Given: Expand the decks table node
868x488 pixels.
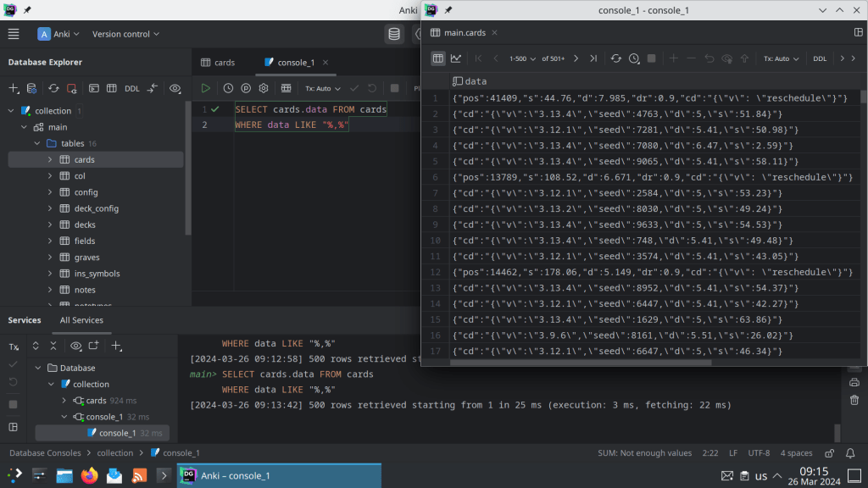Looking at the screenshot, I should pos(50,225).
